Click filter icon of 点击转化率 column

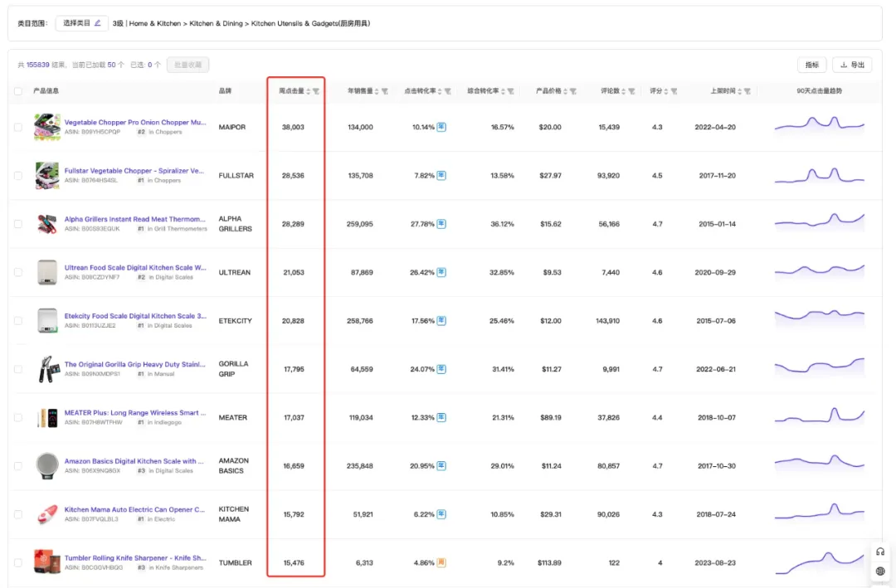click(448, 91)
